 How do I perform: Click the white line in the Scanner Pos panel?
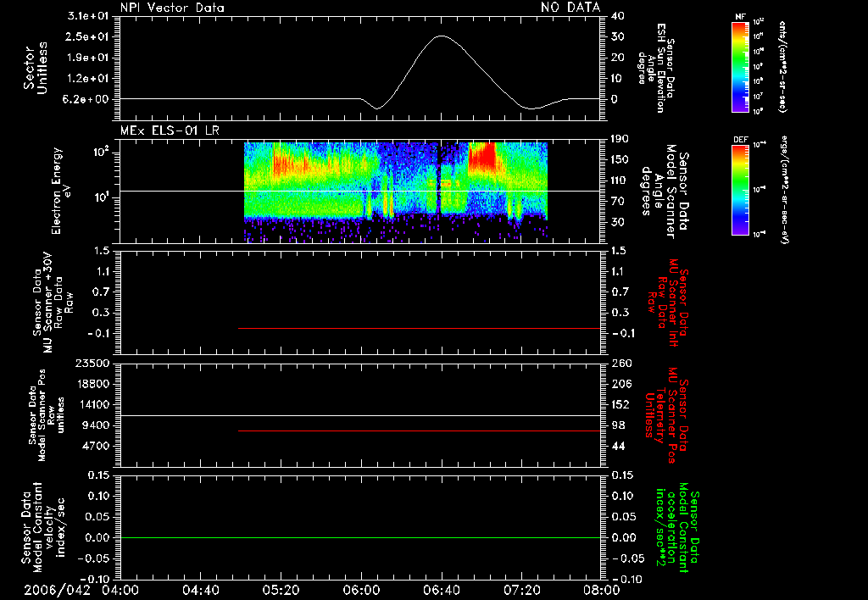point(359,415)
